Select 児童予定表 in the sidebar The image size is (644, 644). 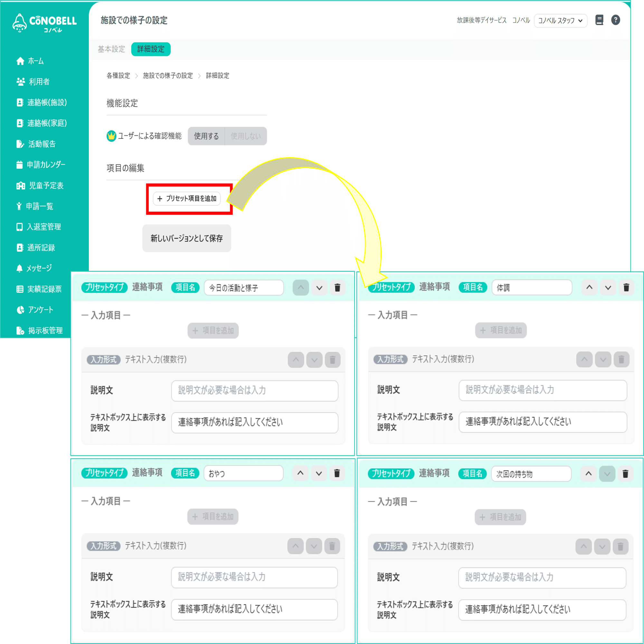click(x=21, y=186)
